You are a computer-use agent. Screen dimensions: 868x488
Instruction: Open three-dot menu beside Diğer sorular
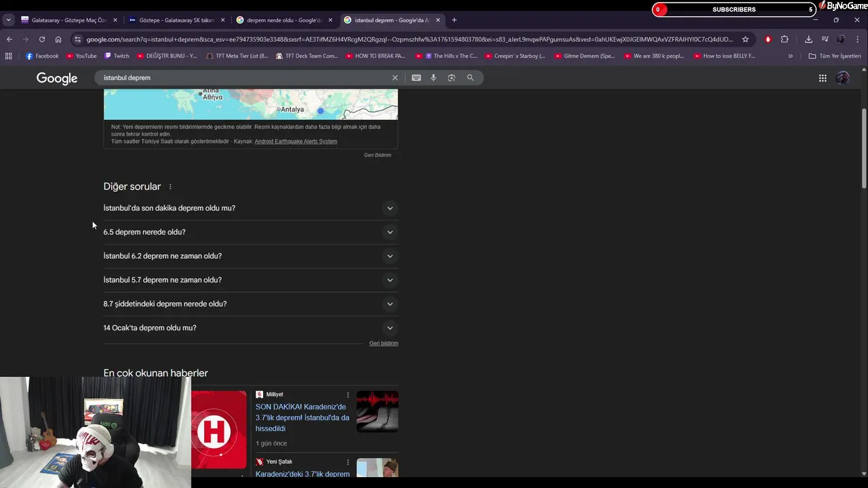170,187
